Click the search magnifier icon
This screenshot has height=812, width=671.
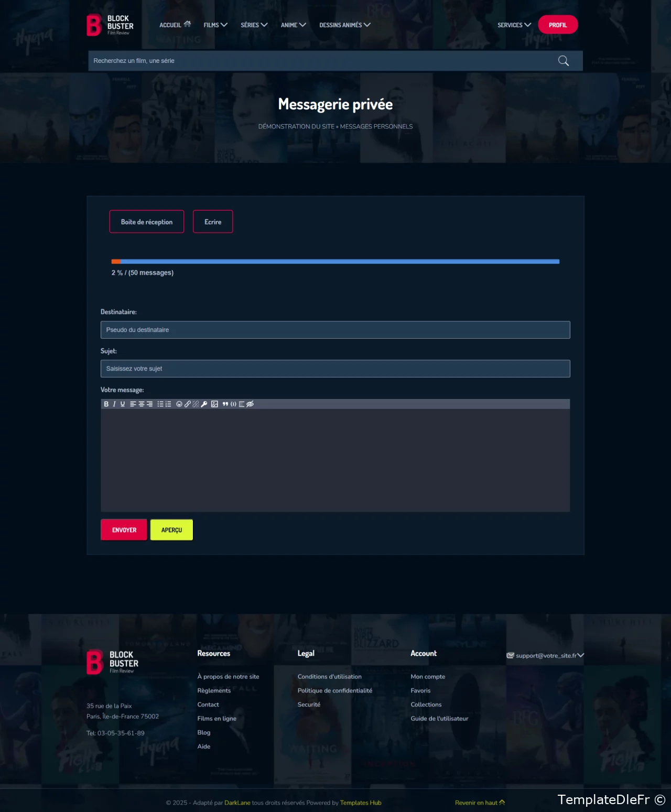point(563,61)
